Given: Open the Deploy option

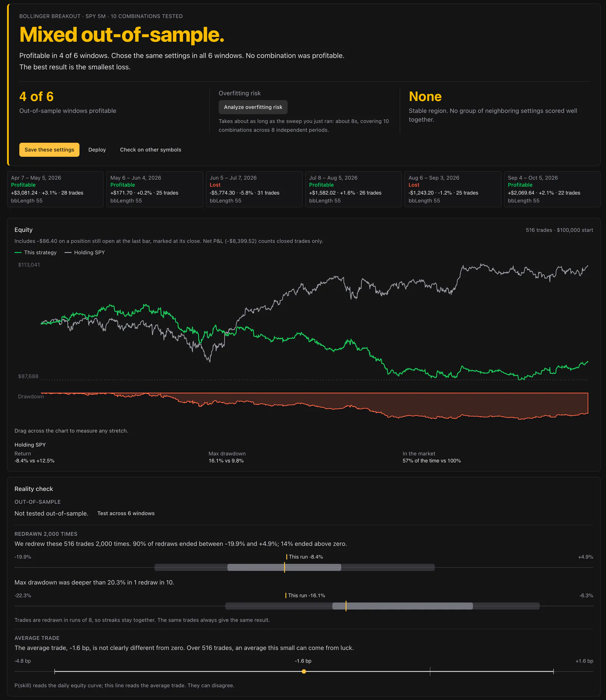Looking at the screenshot, I should tap(97, 150).
